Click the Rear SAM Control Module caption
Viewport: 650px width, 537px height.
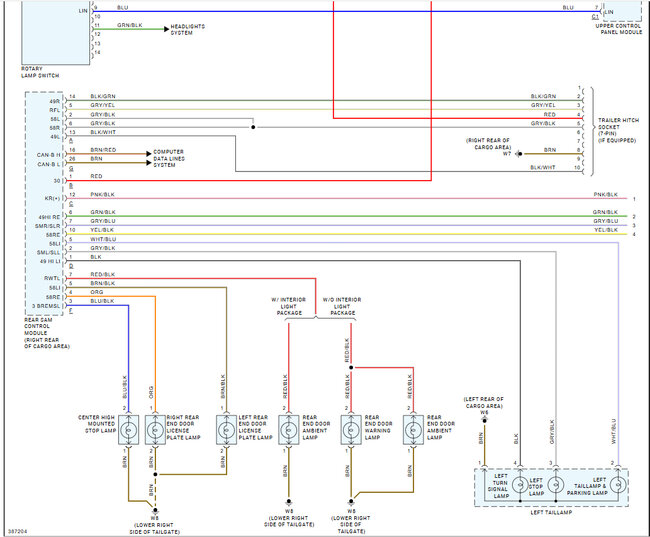click(46, 333)
